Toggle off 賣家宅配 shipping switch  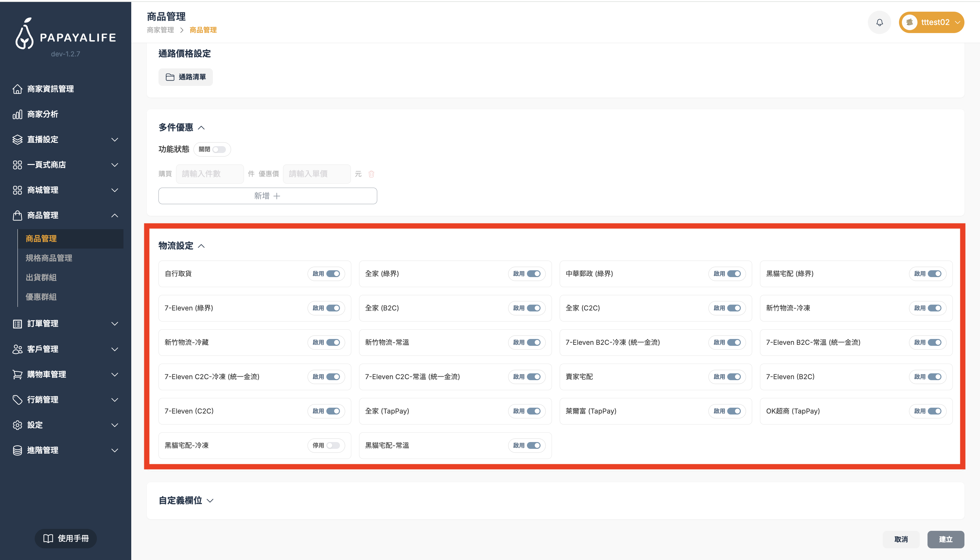[733, 377]
